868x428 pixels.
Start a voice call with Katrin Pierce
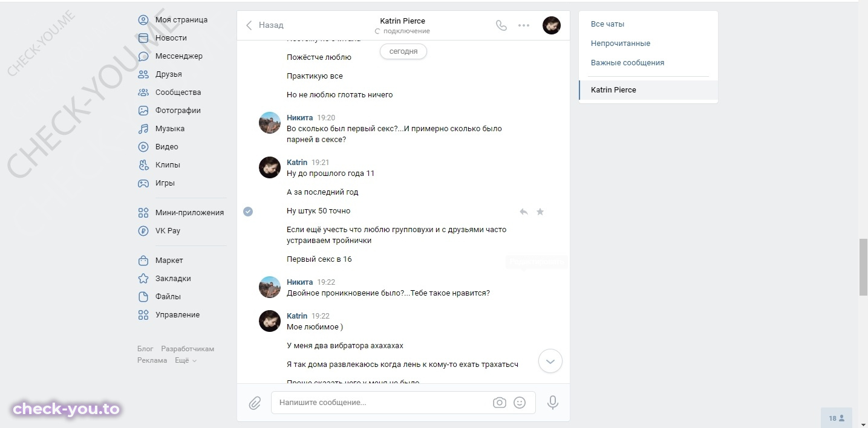coord(501,25)
